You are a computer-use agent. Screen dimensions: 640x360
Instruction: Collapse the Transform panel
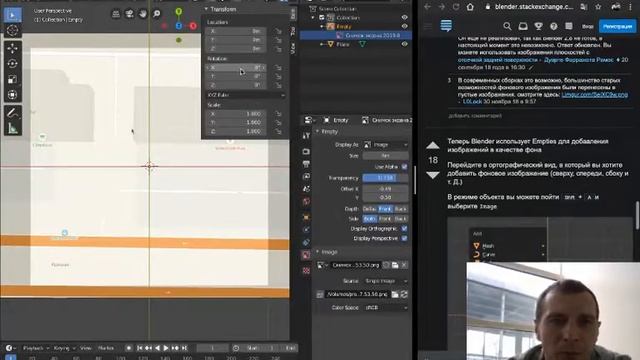(206, 9)
